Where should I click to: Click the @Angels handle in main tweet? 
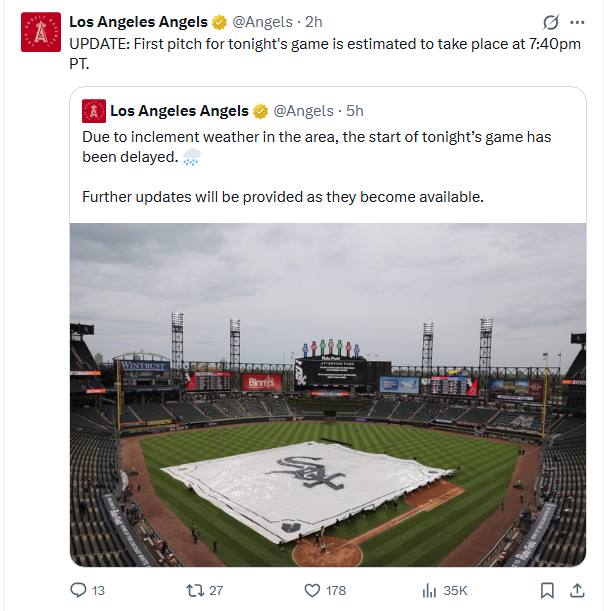pos(263,22)
